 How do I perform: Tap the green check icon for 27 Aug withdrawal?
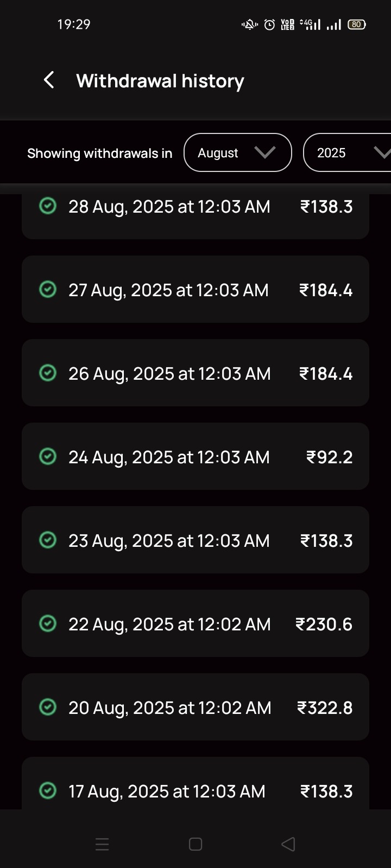[48, 290]
